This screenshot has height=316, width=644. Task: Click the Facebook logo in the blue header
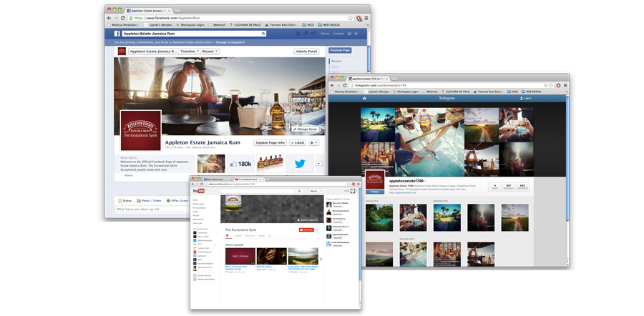[117, 34]
